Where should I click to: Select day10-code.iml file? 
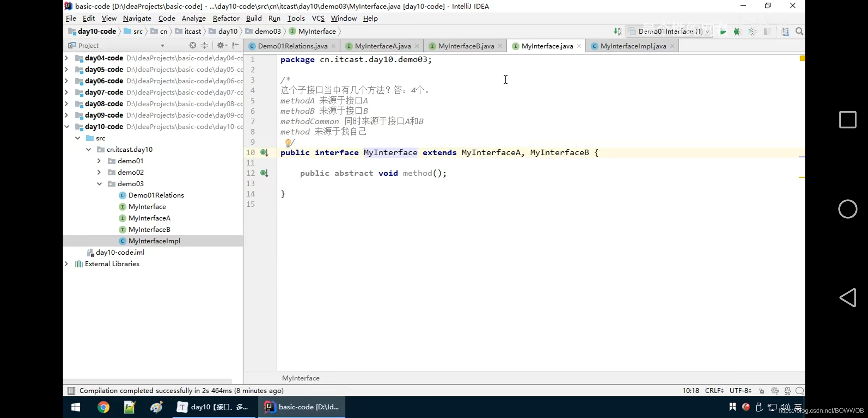coord(120,252)
